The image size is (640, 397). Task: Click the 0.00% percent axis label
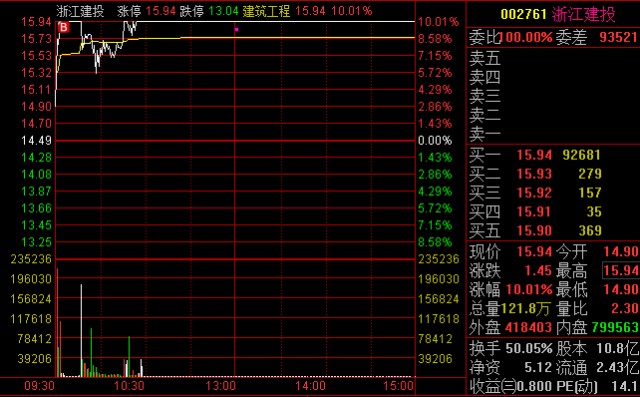pos(435,141)
